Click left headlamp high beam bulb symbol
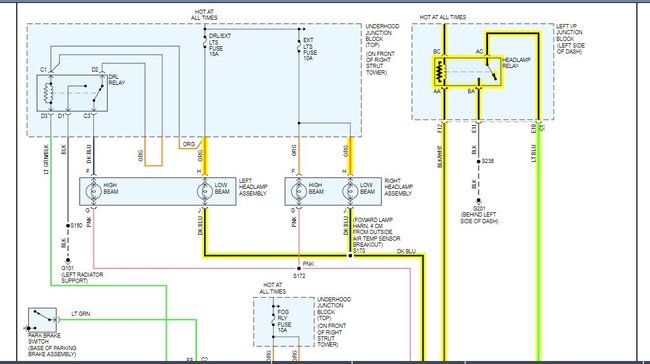Screen dimensions: 650x364 pos(94,192)
